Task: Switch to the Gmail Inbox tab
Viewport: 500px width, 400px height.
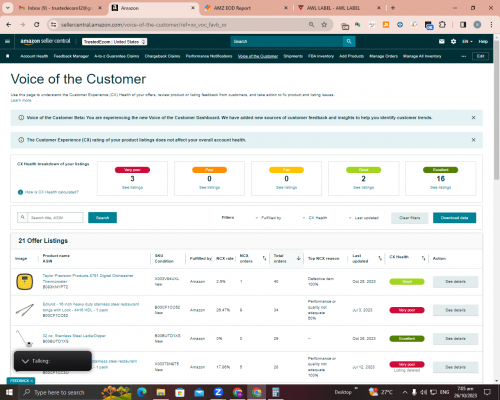Action: pos(61,8)
